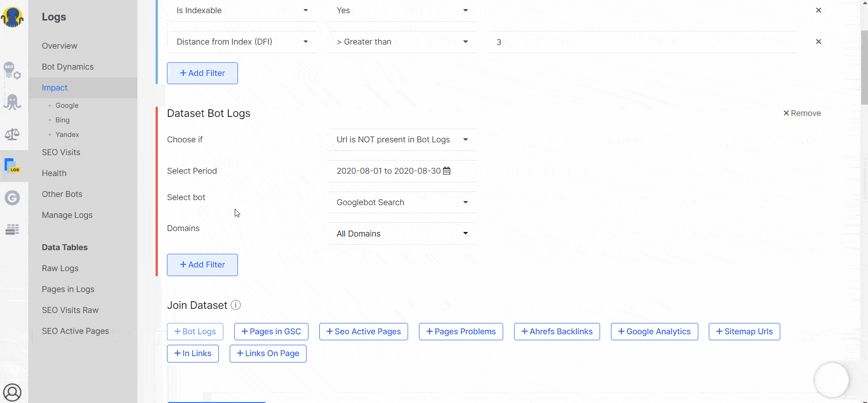Open Raw Logs data table

[60, 268]
